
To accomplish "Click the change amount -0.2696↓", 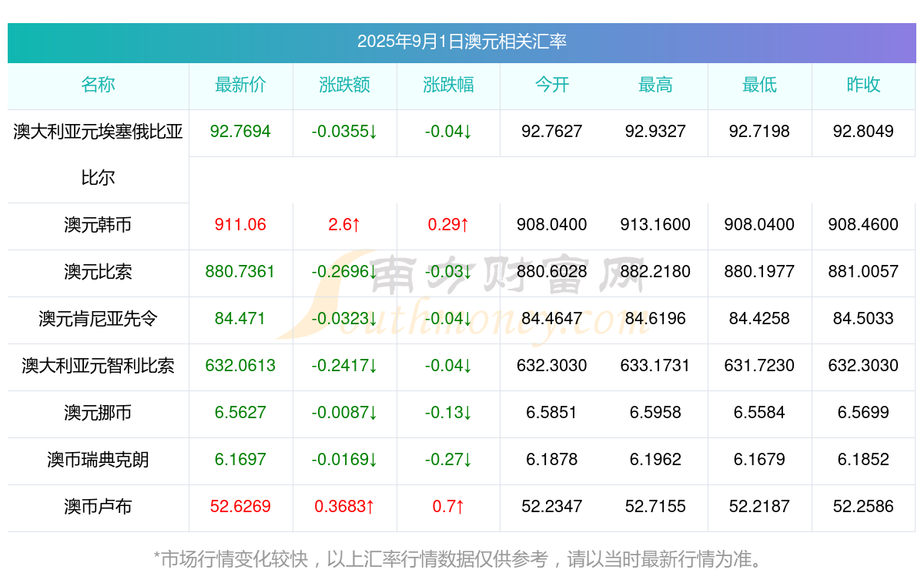I will (344, 272).
